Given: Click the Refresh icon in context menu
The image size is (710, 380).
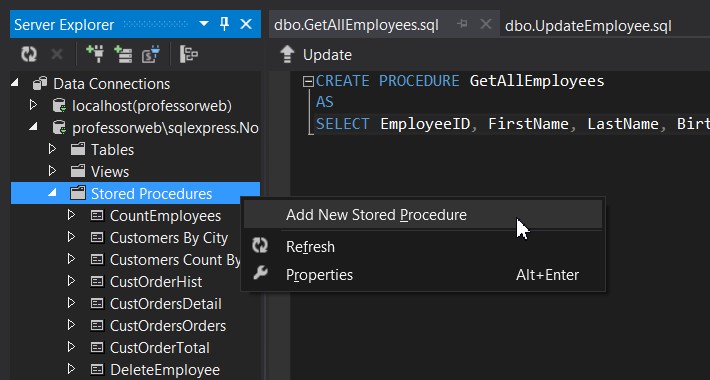Looking at the screenshot, I should click(x=260, y=246).
